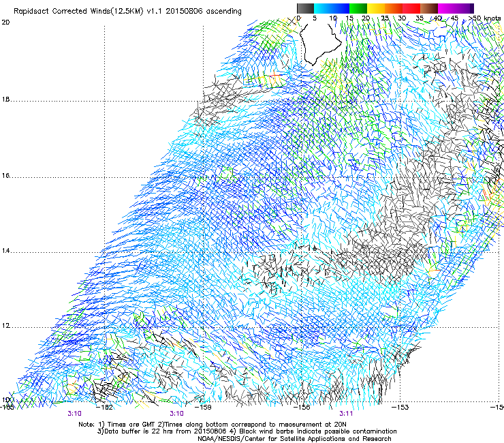Click the purple '3:11' swath time label
The width and height of the screenshot is (504, 443).
pos(346,414)
